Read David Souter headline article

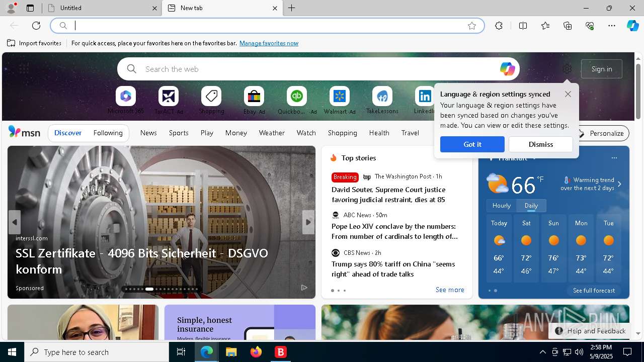388,195
